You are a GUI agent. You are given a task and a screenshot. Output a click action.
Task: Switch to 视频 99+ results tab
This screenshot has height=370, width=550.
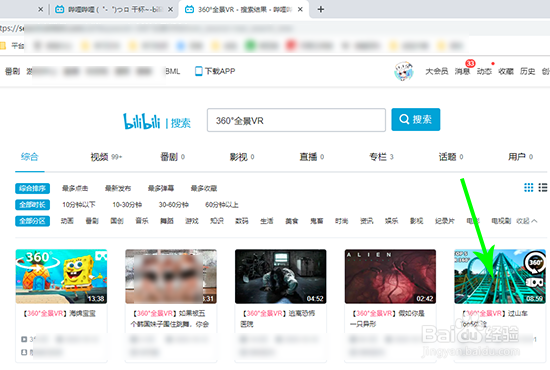coord(106,157)
